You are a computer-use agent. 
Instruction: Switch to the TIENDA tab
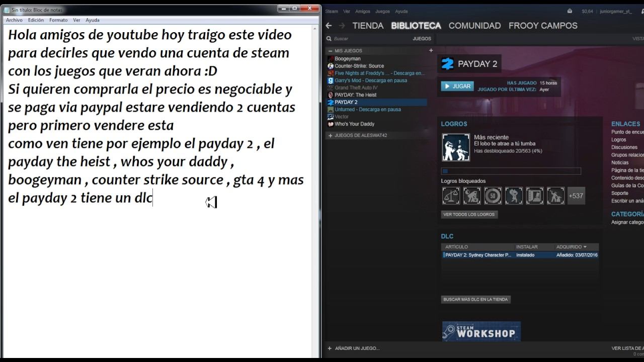pos(368,26)
